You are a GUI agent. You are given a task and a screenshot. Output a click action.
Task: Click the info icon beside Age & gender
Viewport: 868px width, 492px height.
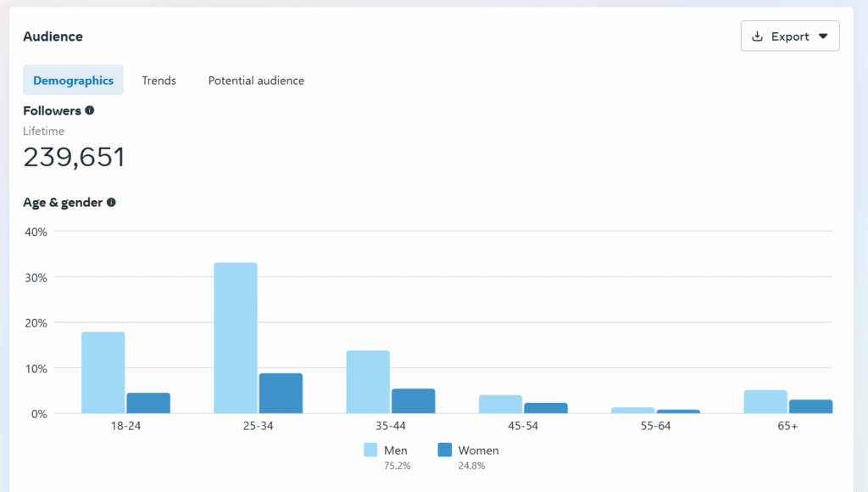pyautogui.click(x=111, y=203)
